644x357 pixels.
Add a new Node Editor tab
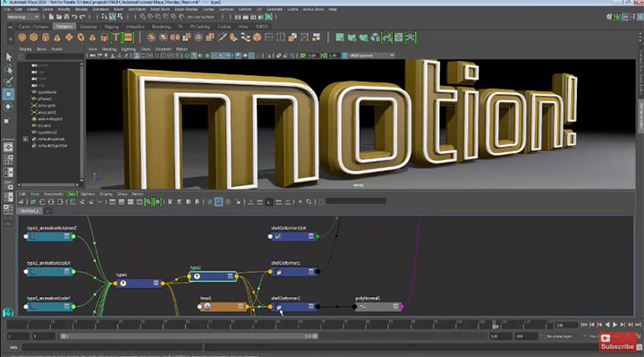click(47, 211)
